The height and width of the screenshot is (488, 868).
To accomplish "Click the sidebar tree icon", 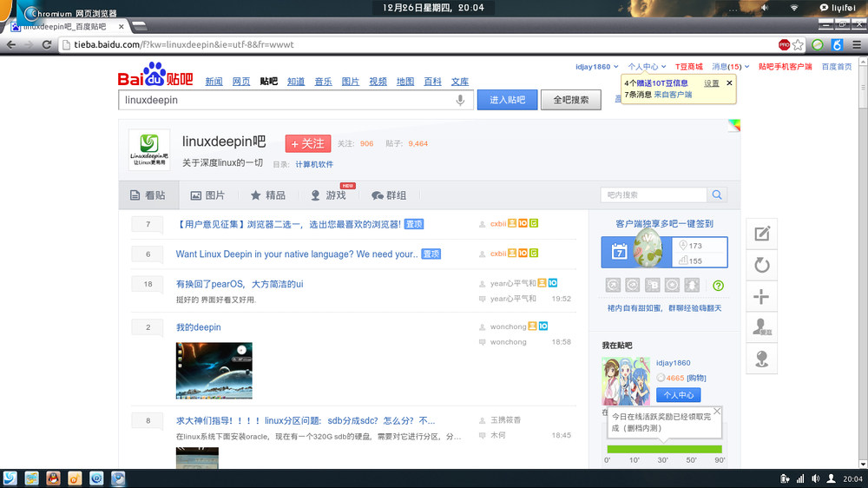I will (x=762, y=359).
